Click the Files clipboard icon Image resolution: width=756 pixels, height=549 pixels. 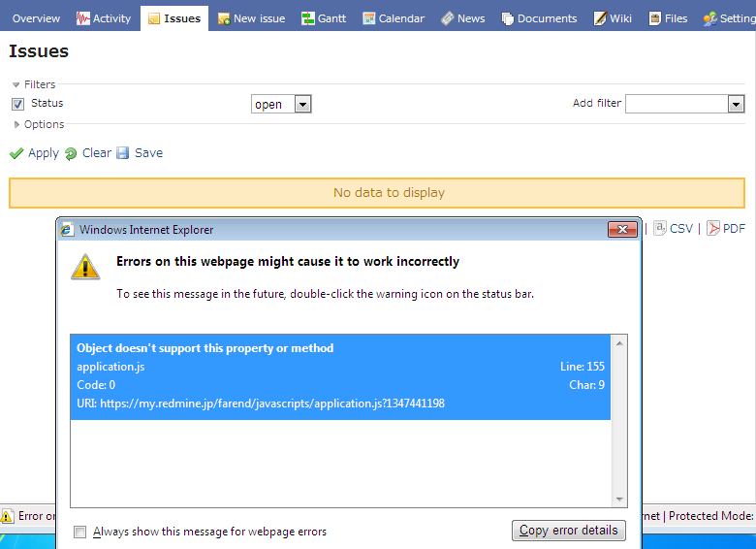coord(655,18)
